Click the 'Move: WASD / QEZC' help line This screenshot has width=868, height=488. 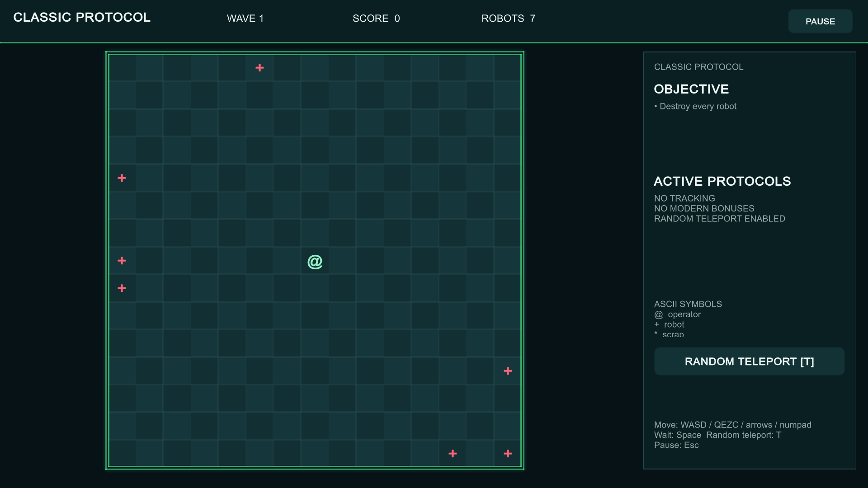(732, 425)
